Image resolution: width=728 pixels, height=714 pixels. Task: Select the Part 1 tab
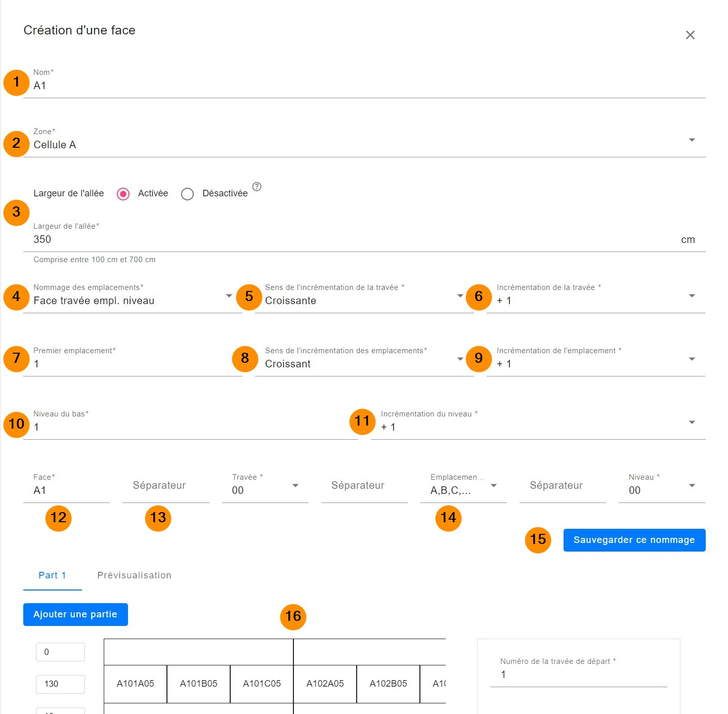(x=52, y=575)
